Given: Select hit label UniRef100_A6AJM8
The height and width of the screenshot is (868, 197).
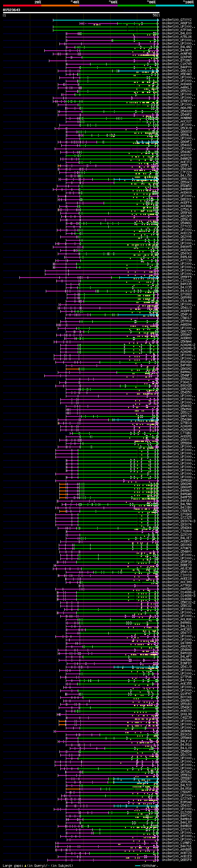Looking at the screenshot, I should point(177,108).
